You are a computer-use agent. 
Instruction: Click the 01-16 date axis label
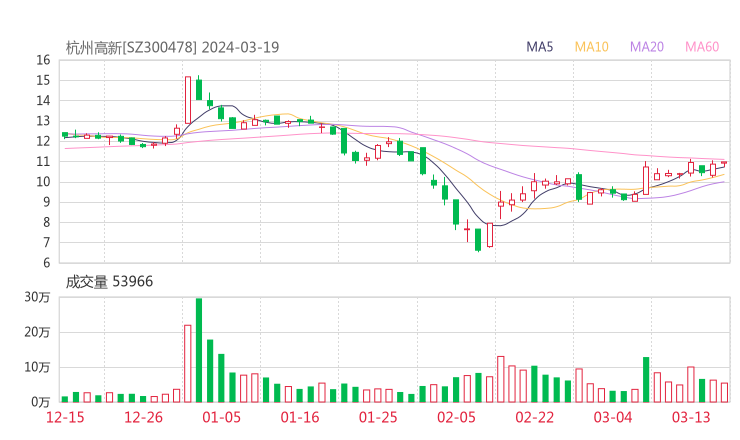click(300, 417)
